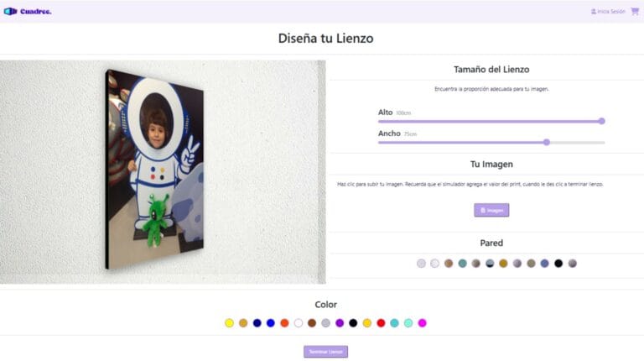
Task: Click the Ancho width slider handle
Action: 547,142
